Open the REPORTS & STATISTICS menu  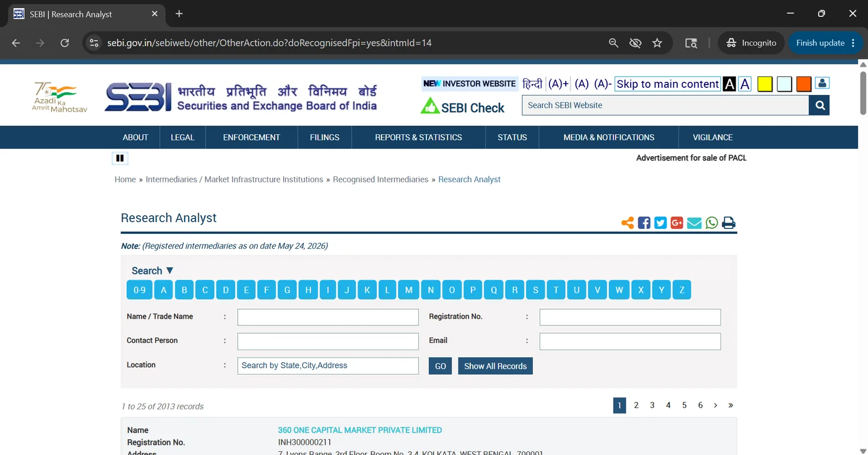pos(419,138)
